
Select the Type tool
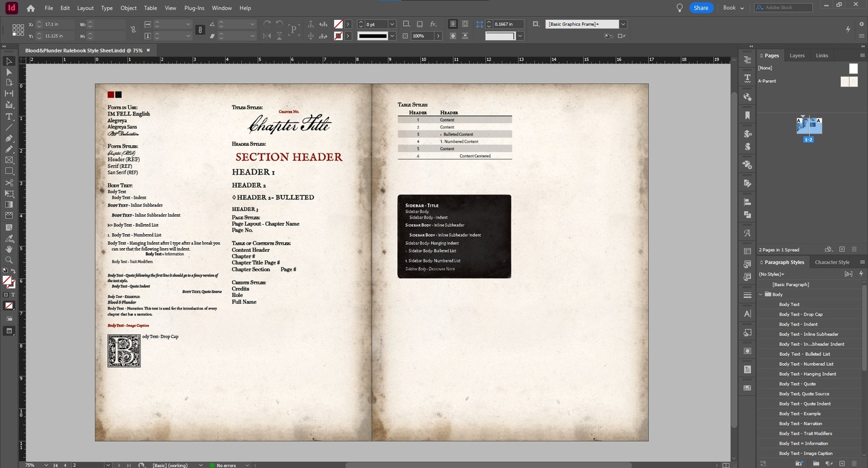click(9, 116)
